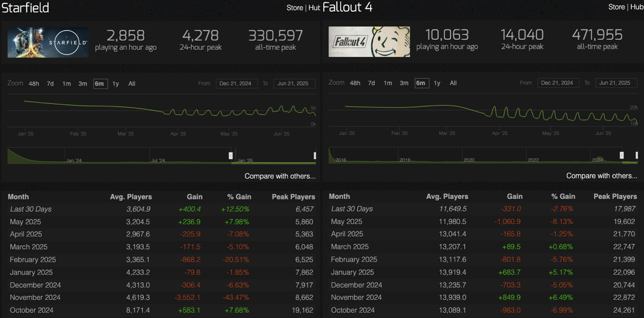Click Fallout 4 To date field
This screenshot has width=644, height=318.
pyautogui.click(x=616, y=83)
